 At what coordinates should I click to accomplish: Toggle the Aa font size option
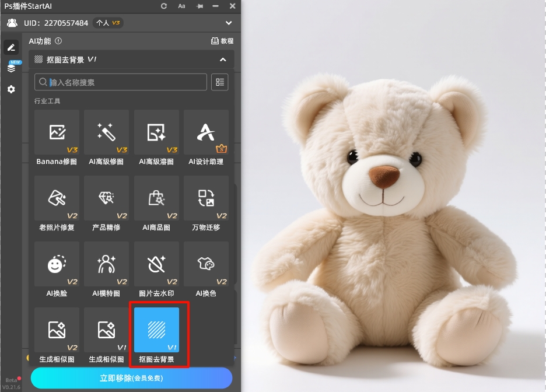click(x=181, y=6)
